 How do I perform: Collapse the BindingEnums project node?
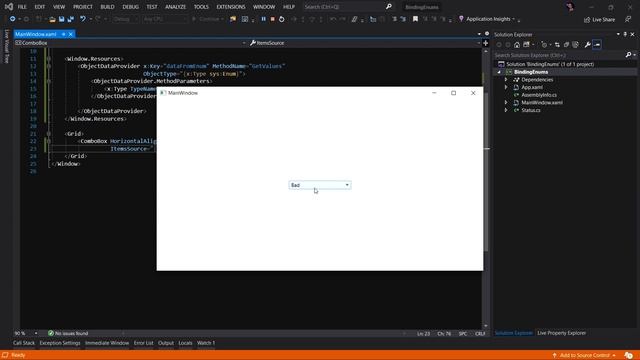tap(499, 72)
